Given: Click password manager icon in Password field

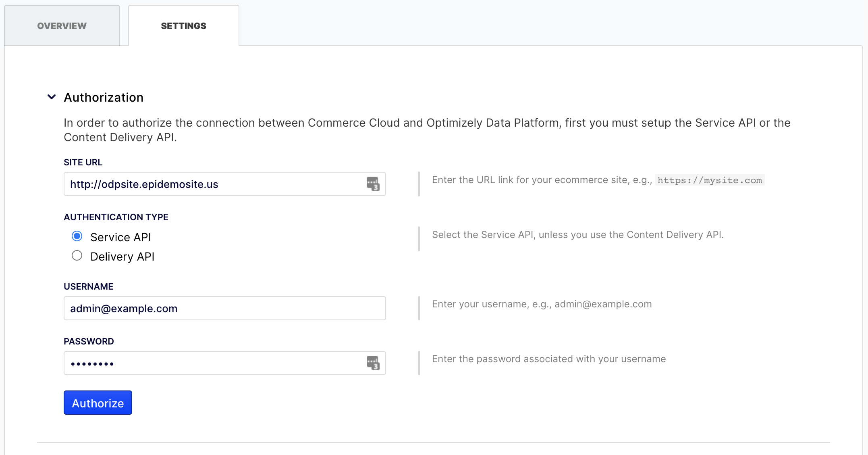Looking at the screenshot, I should (x=373, y=363).
